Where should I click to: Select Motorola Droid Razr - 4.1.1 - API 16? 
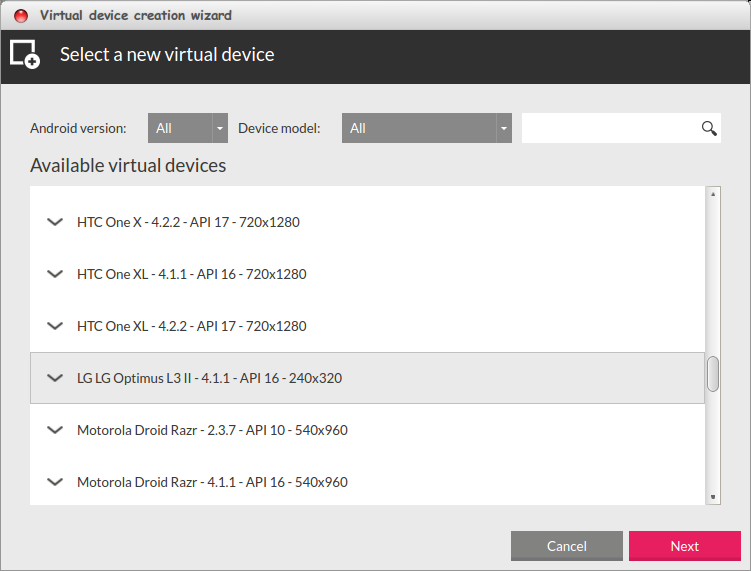click(x=367, y=482)
